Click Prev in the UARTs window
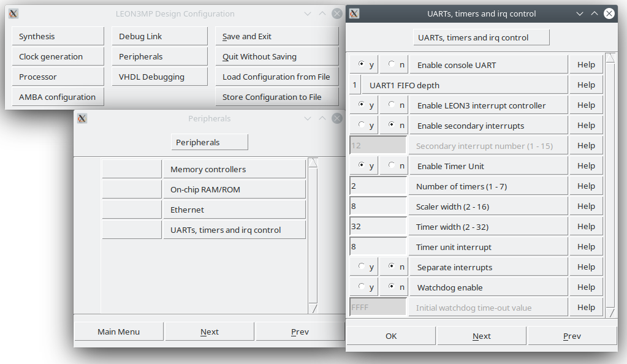627x364 pixels. point(572,336)
